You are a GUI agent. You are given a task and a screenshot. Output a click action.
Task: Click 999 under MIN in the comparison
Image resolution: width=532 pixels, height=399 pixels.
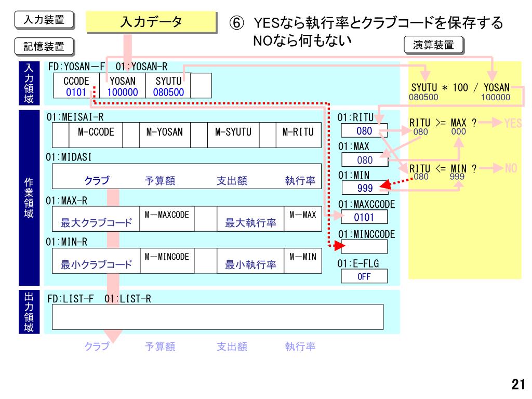click(457, 177)
